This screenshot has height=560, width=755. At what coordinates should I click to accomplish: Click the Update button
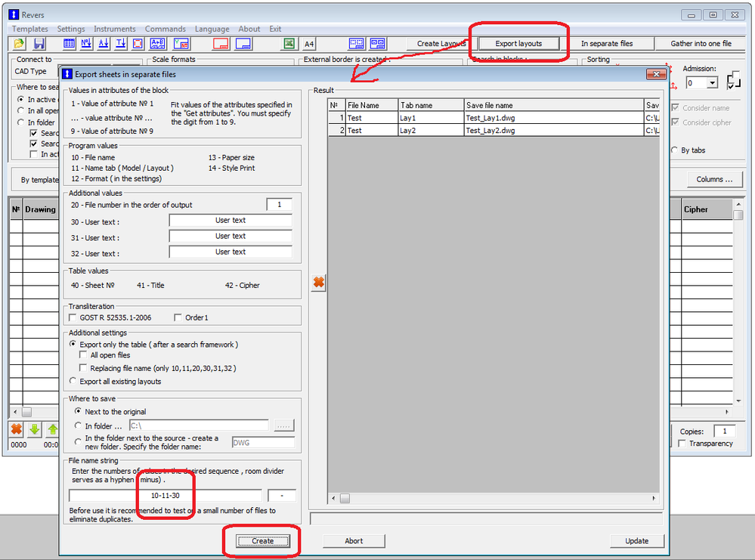636,541
